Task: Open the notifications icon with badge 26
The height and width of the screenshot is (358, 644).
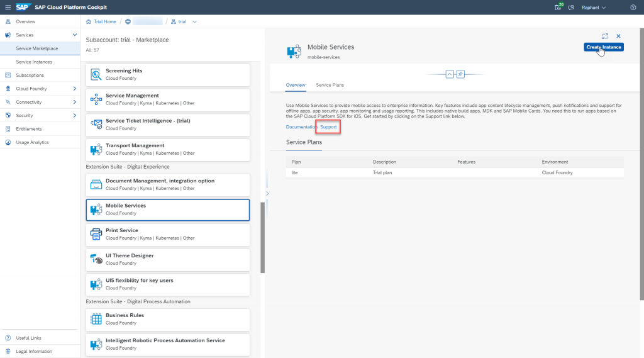Action: tap(558, 8)
